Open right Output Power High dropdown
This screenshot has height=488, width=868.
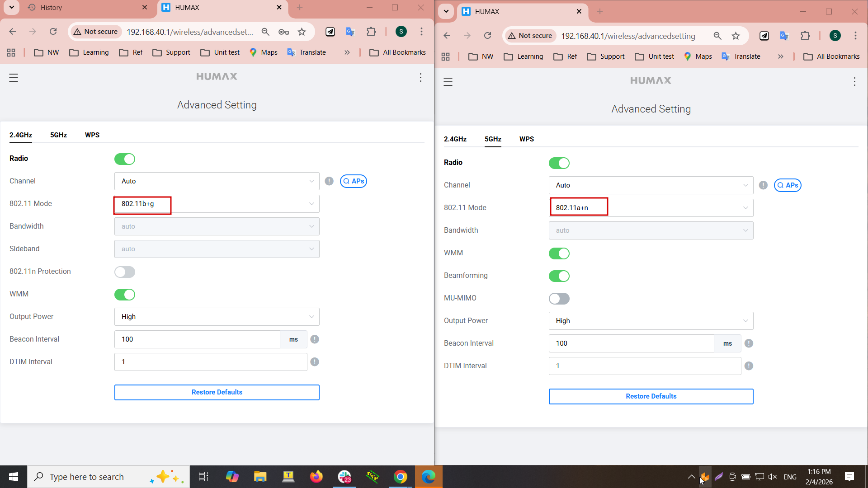tap(651, 321)
